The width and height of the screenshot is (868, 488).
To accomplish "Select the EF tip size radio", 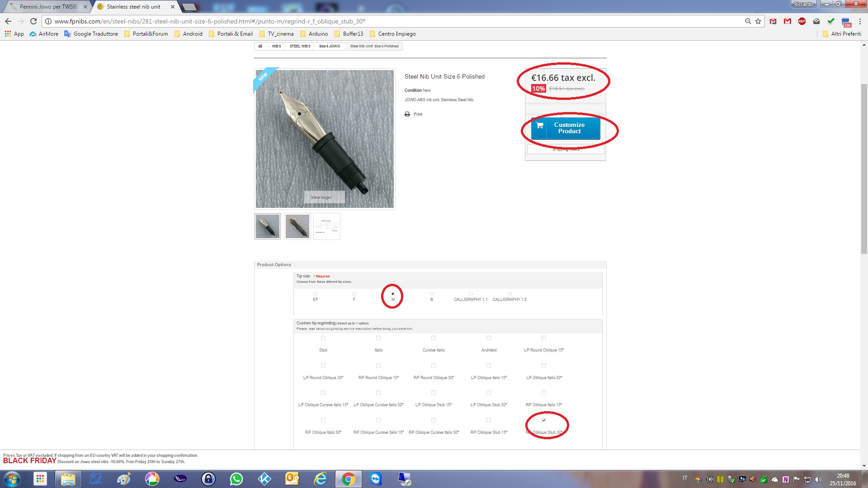I will click(x=315, y=294).
